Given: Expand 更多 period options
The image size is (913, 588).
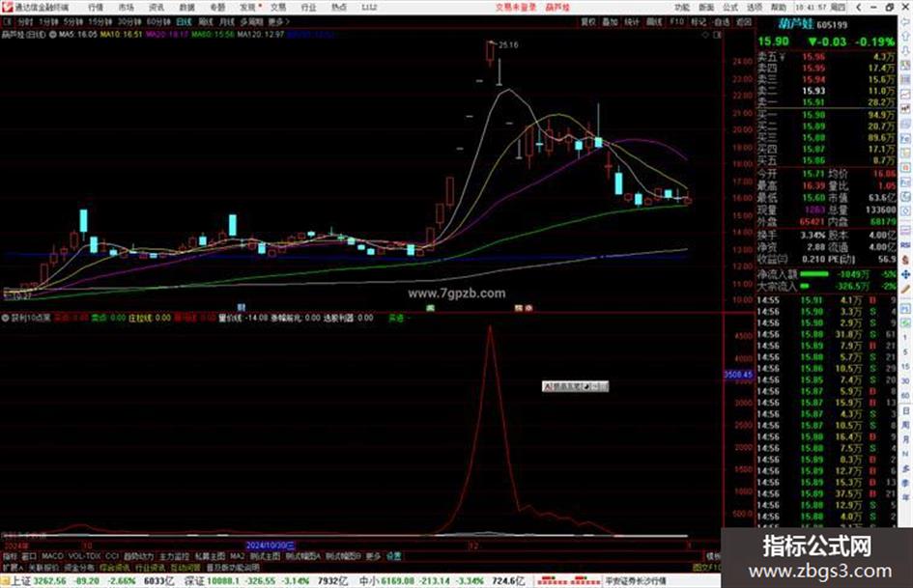Looking at the screenshot, I should tap(279, 21).
